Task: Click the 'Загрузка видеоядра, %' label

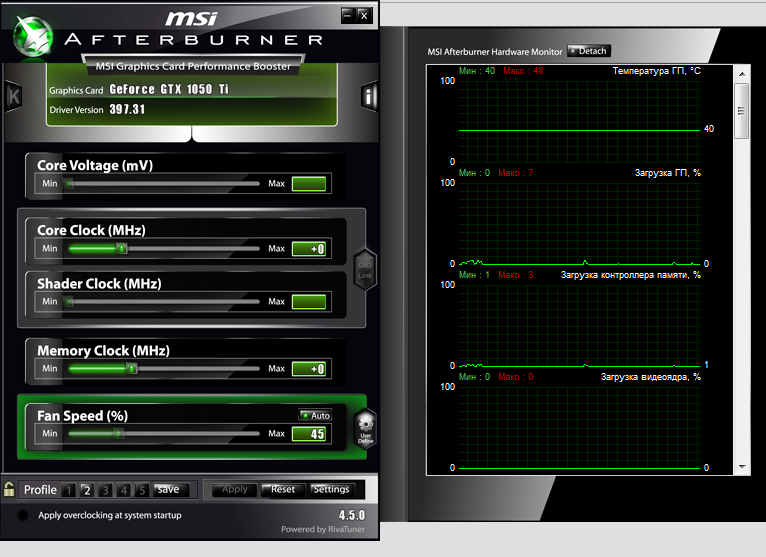Action: tap(651, 377)
